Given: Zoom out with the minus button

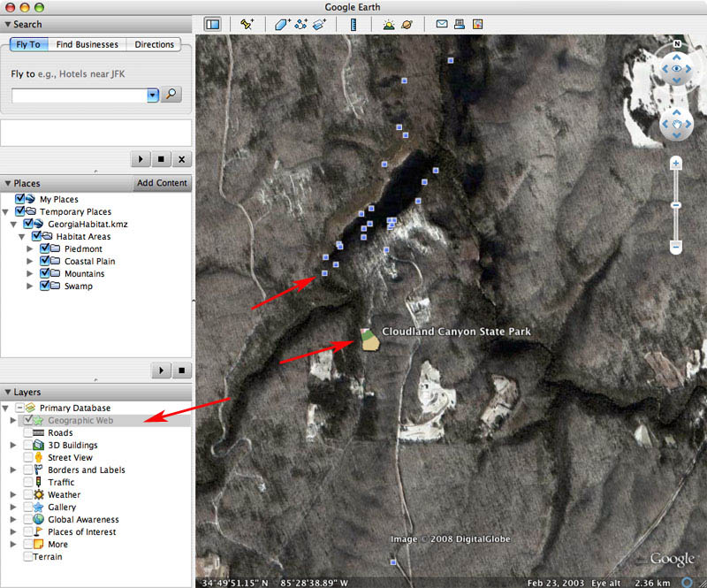Looking at the screenshot, I should (675, 247).
